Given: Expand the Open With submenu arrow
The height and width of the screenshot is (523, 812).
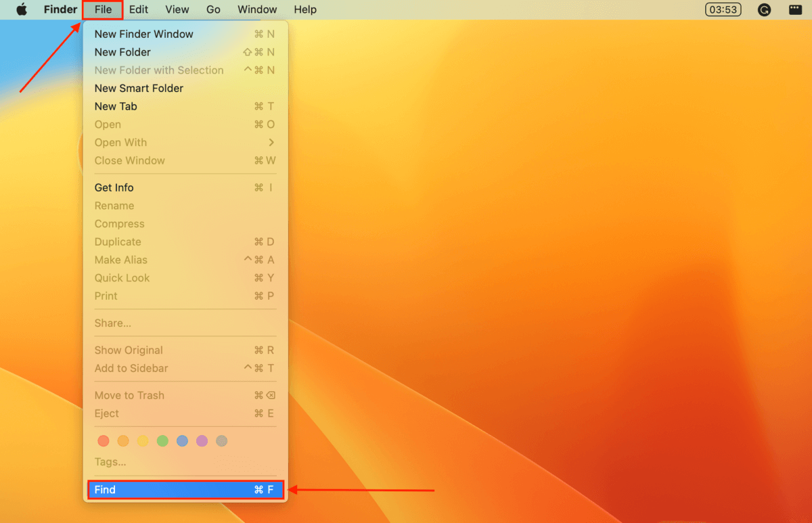Looking at the screenshot, I should pyautogui.click(x=271, y=143).
